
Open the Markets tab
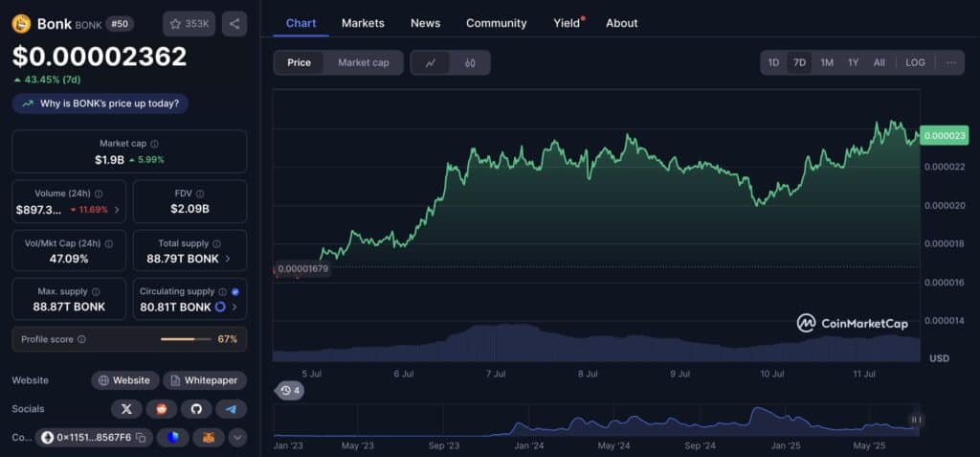pyautogui.click(x=363, y=23)
